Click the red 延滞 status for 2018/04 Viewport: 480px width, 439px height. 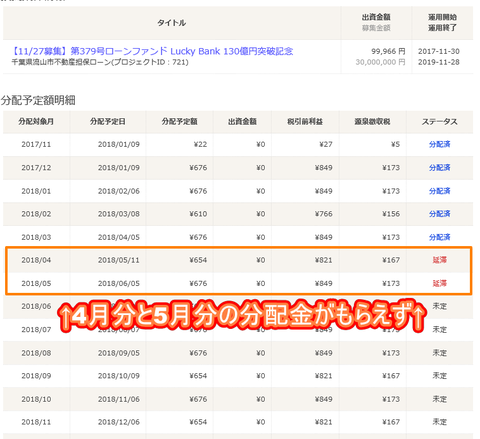click(x=439, y=260)
